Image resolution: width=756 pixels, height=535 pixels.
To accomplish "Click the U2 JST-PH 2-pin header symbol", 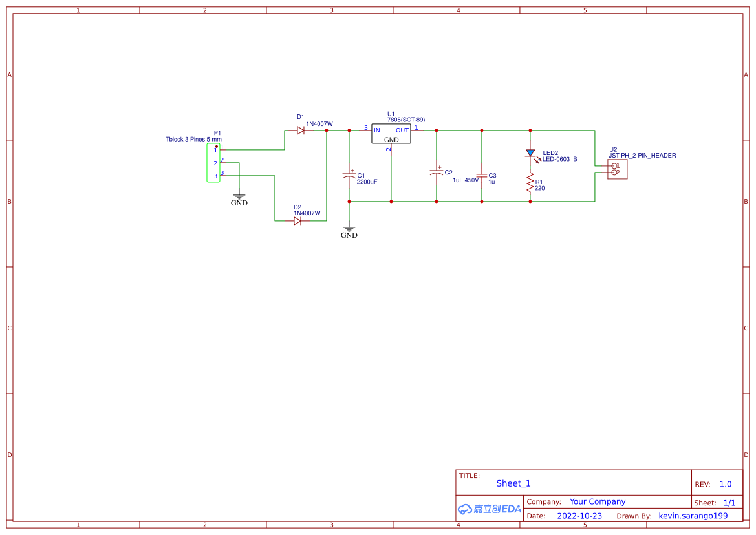I will [x=616, y=170].
